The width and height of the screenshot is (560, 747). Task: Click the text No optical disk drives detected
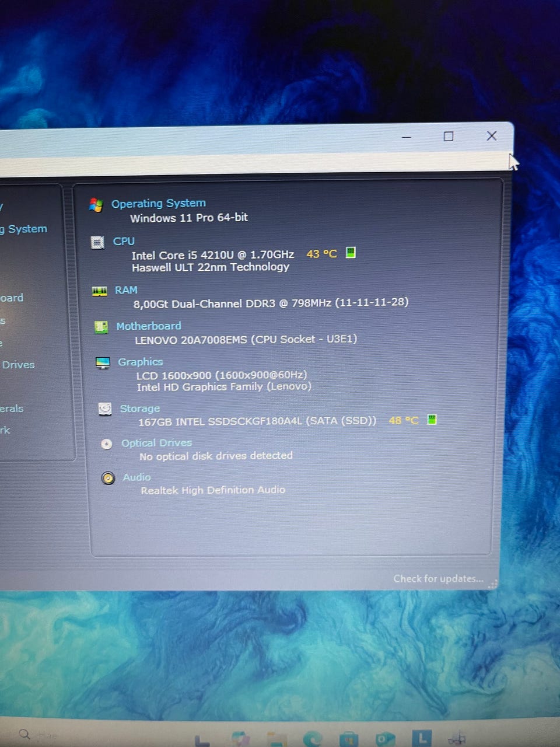tap(216, 456)
